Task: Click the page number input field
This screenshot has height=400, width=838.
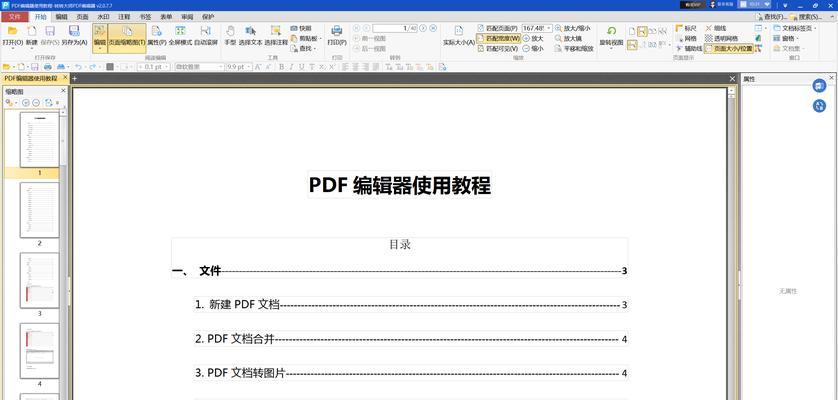Action: tap(395, 28)
